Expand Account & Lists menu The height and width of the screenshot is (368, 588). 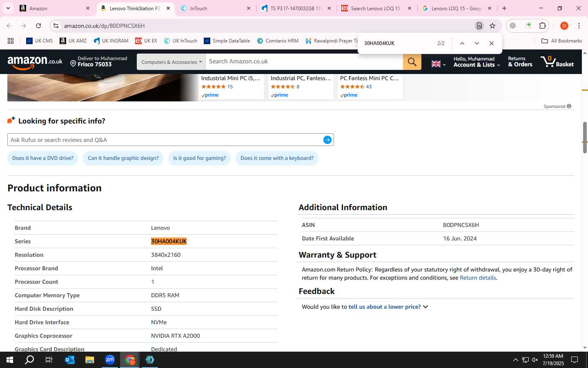477,62
